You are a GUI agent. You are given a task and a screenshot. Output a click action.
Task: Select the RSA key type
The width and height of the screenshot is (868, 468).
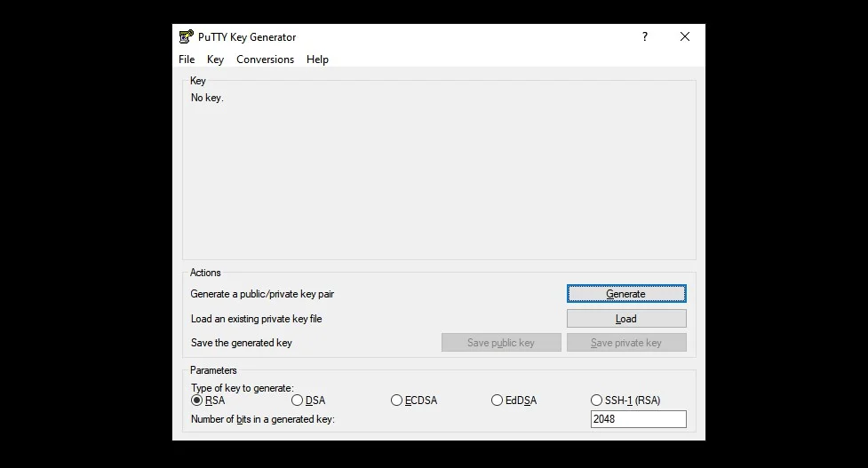point(208,400)
